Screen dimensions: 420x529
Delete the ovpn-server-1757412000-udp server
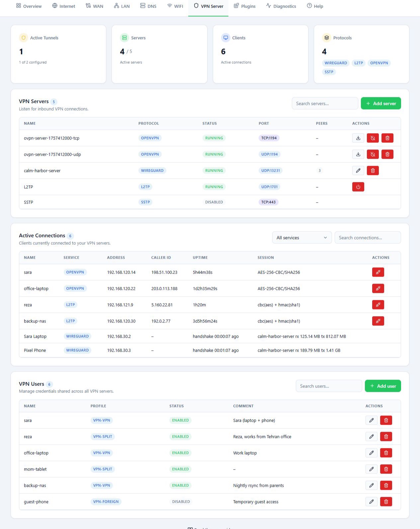point(387,154)
